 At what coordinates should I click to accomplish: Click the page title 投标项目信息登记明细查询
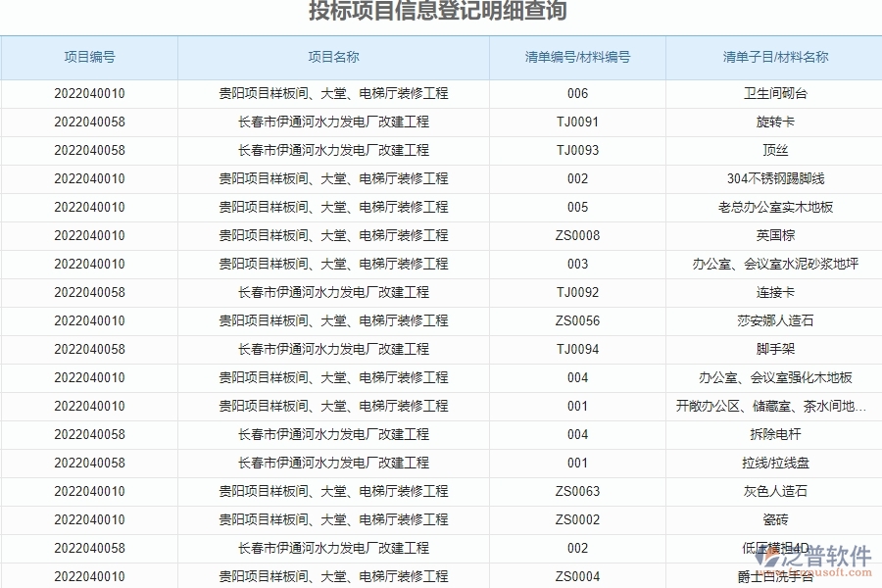441,12
